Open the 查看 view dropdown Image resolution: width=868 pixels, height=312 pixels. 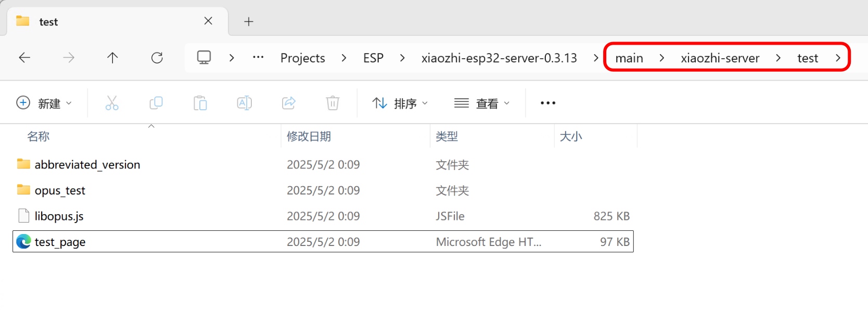(482, 103)
